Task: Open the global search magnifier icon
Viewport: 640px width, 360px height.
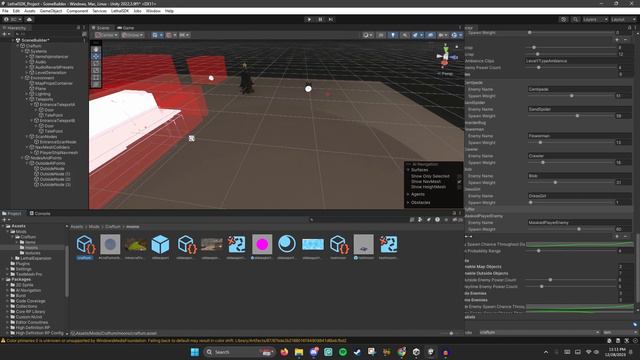Action: (x=575, y=19)
